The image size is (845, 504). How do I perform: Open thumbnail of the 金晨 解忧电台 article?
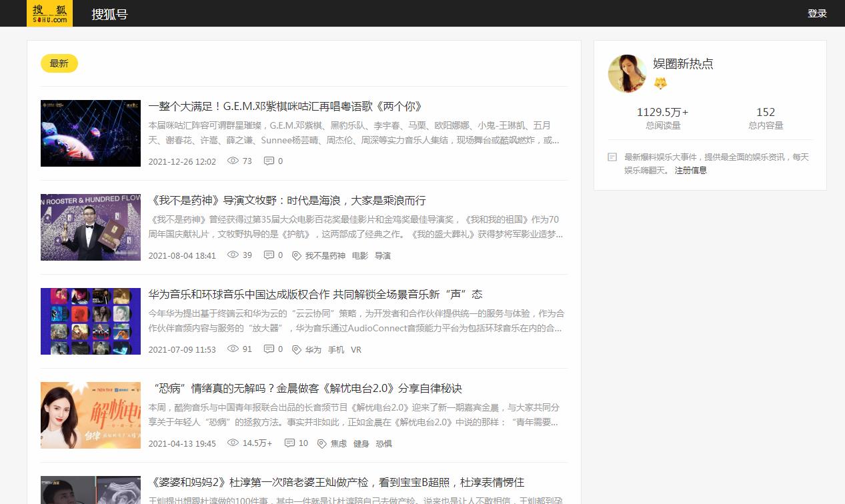91,415
